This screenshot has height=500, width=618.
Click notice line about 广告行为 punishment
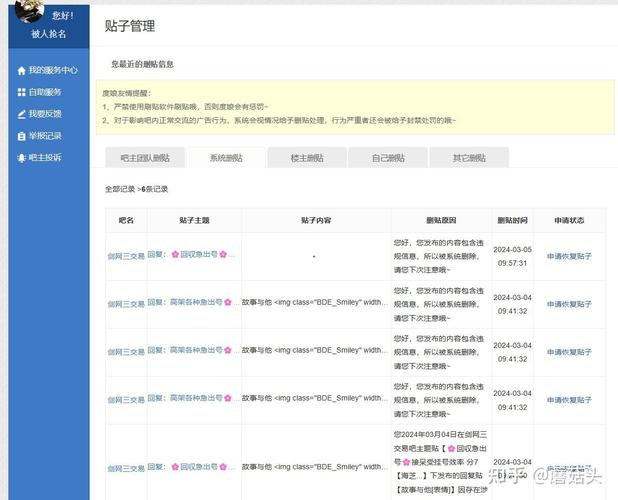(x=279, y=121)
